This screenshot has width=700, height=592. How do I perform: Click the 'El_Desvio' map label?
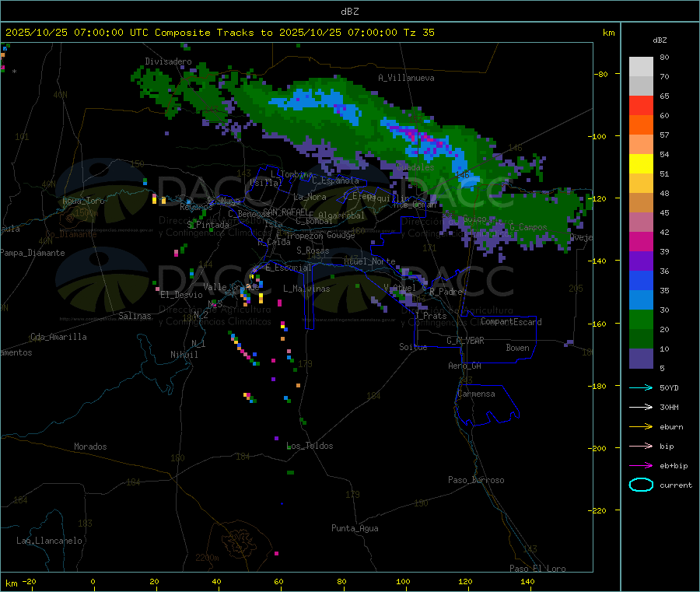[x=181, y=295]
